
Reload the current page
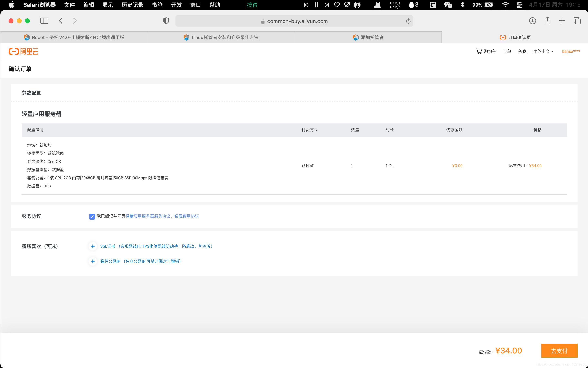[x=408, y=21]
